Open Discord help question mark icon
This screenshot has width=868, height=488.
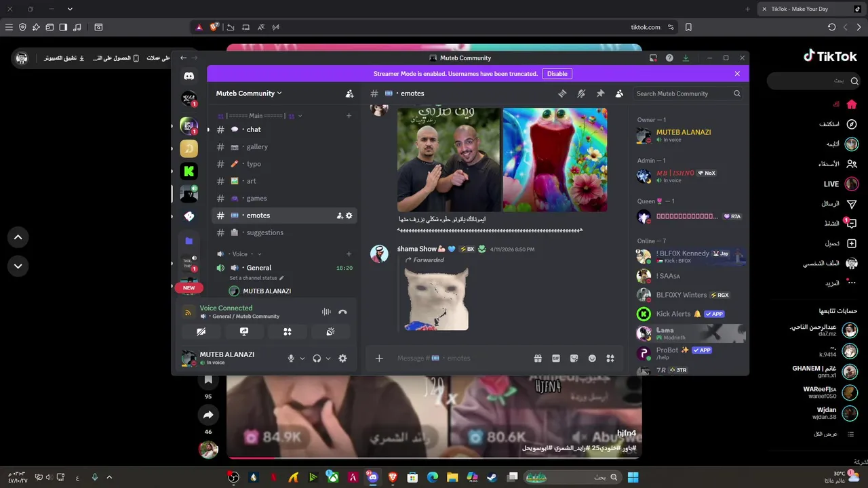click(669, 58)
